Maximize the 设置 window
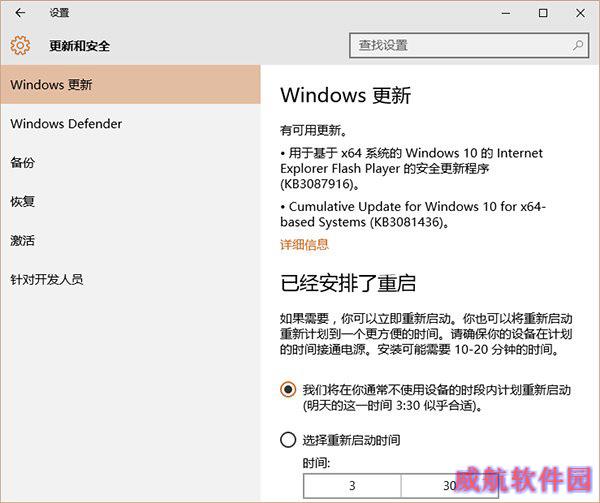This screenshot has width=600, height=503. tap(543, 13)
